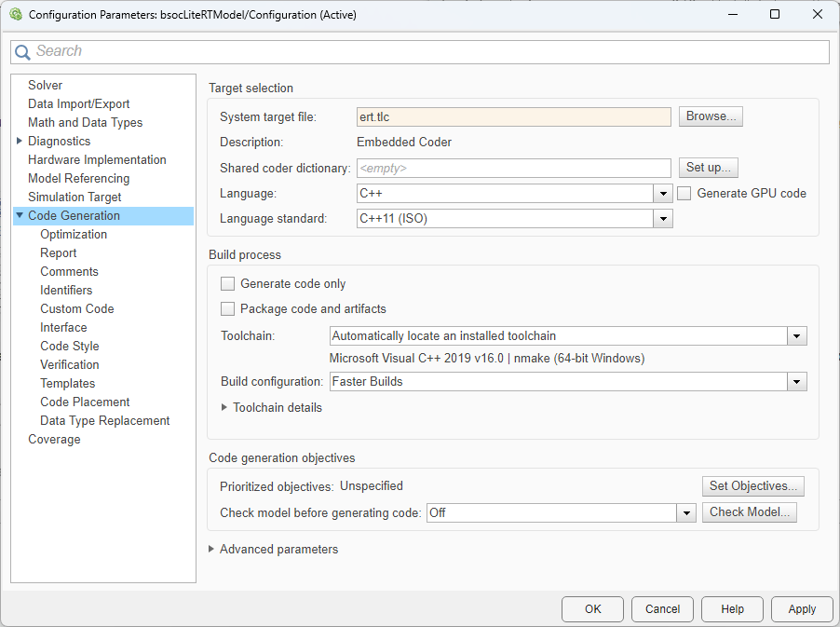Go to the Optimization subpage

coord(74,235)
